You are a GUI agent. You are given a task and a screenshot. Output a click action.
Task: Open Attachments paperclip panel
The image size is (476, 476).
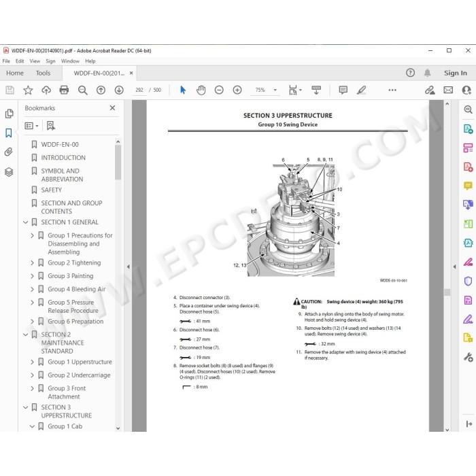point(8,152)
